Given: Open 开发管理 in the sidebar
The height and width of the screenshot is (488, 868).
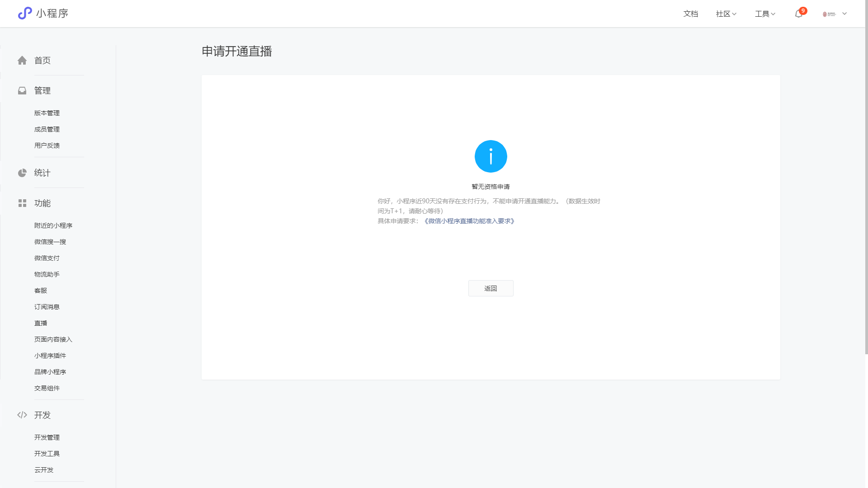Looking at the screenshot, I should tap(47, 437).
